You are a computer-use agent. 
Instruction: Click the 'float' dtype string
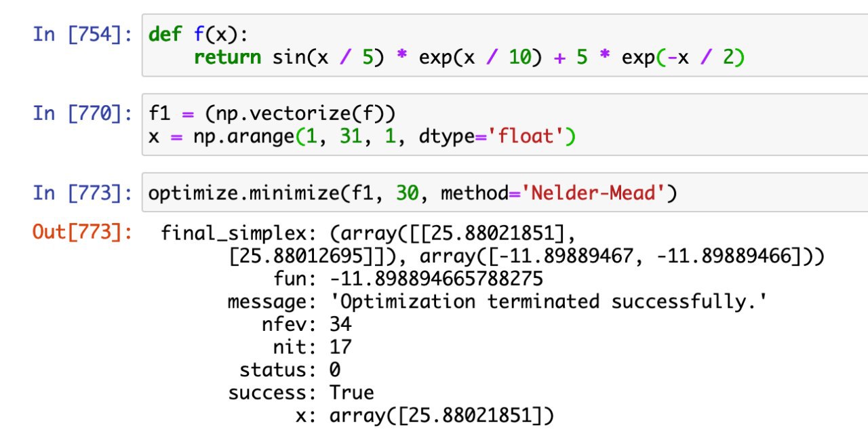(x=529, y=138)
